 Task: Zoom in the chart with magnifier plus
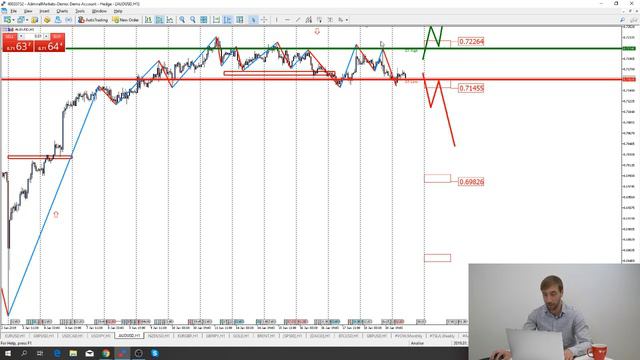click(182, 20)
